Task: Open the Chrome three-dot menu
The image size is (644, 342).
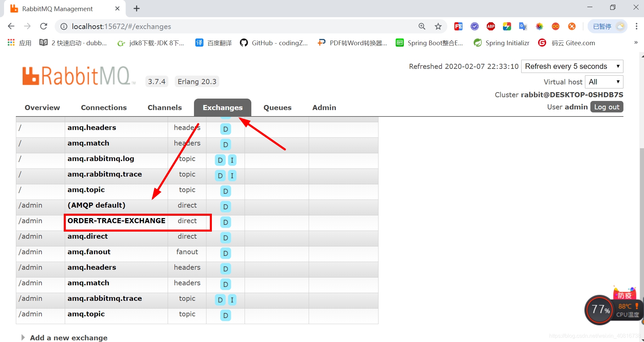Action: click(636, 26)
